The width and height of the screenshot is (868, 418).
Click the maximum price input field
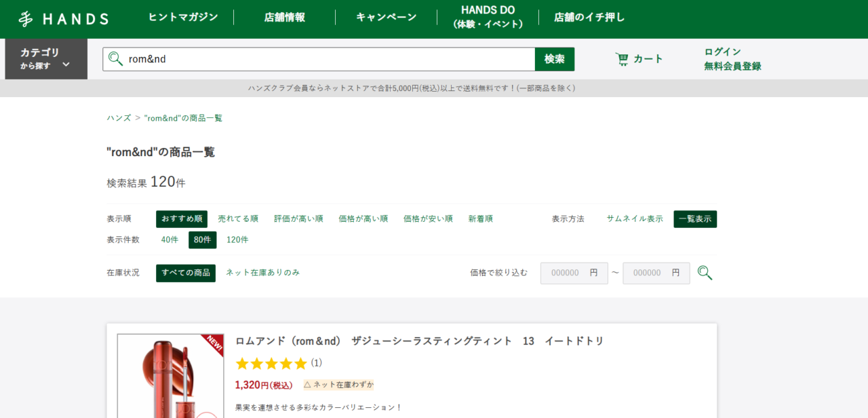coord(656,273)
